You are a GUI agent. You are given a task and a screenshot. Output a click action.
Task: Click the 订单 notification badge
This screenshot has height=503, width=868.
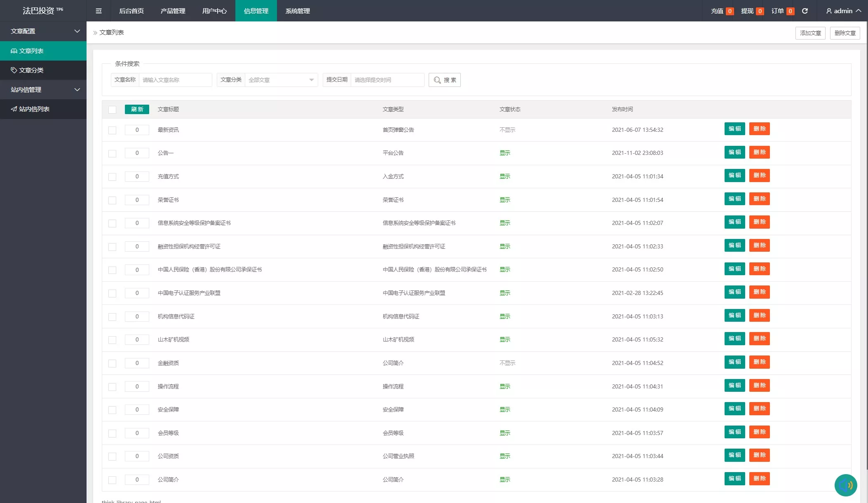[x=790, y=11]
